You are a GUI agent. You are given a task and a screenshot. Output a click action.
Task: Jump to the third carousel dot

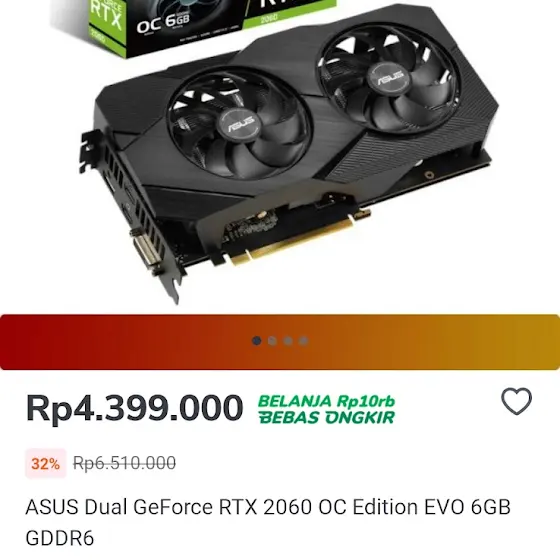(288, 341)
